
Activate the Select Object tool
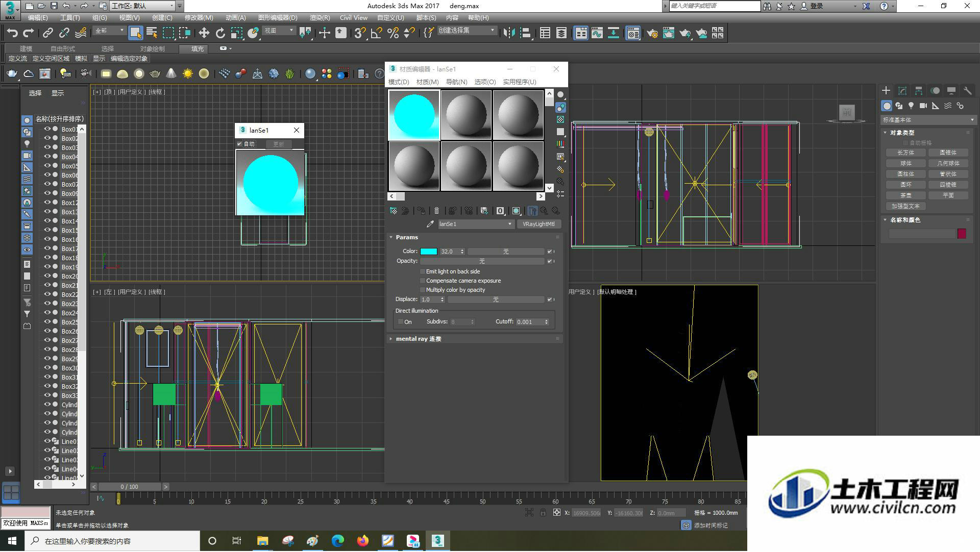click(135, 33)
